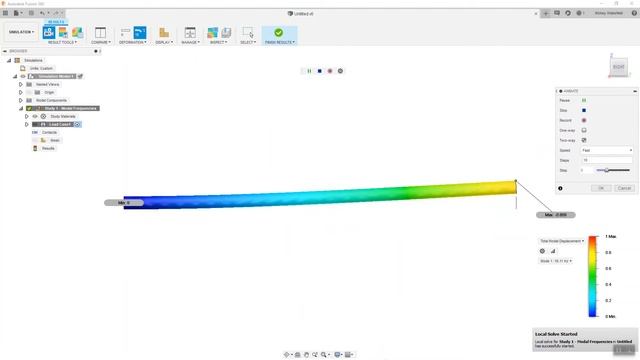The image size is (640, 360).
Task: Click the Manage toolbar icon
Action: pyautogui.click(x=190, y=32)
